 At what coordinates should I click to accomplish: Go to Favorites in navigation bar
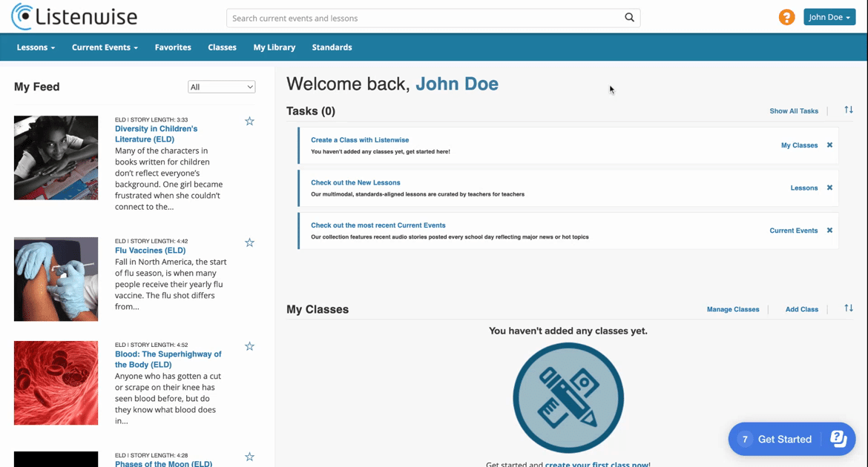tap(173, 47)
